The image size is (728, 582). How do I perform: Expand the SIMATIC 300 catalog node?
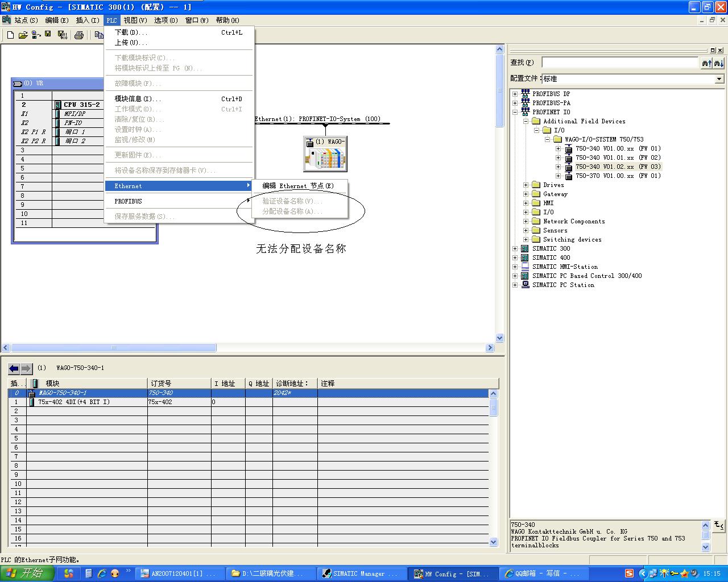(515, 248)
